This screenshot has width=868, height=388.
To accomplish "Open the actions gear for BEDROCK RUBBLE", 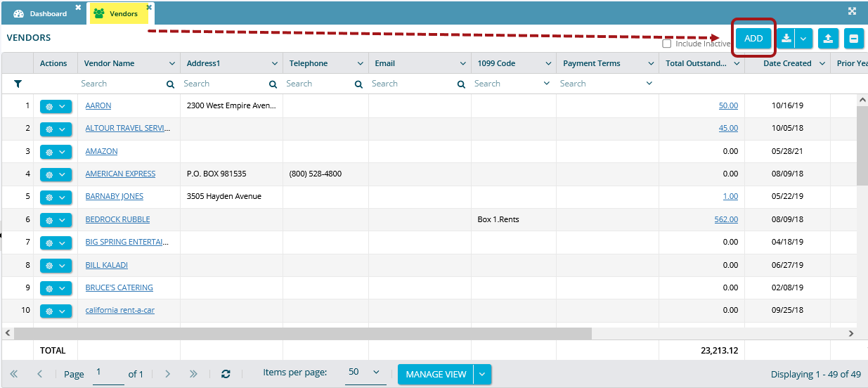I will [56, 220].
